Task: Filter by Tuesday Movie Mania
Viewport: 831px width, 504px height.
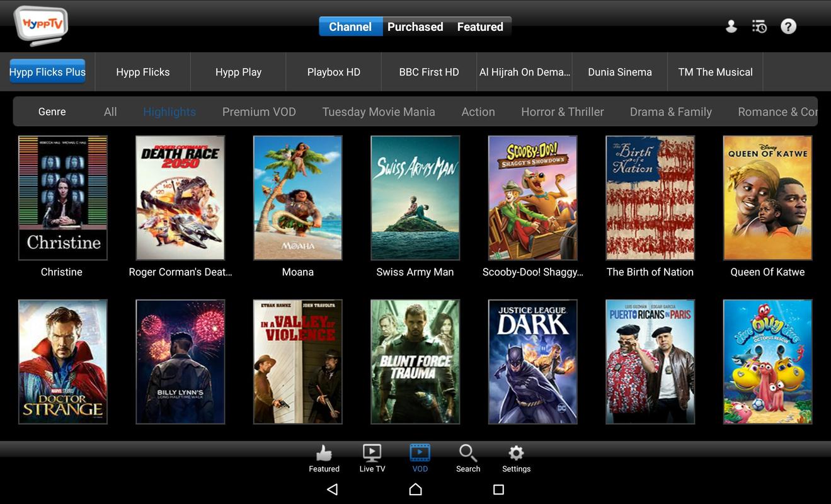Action: (x=379, y=112)
